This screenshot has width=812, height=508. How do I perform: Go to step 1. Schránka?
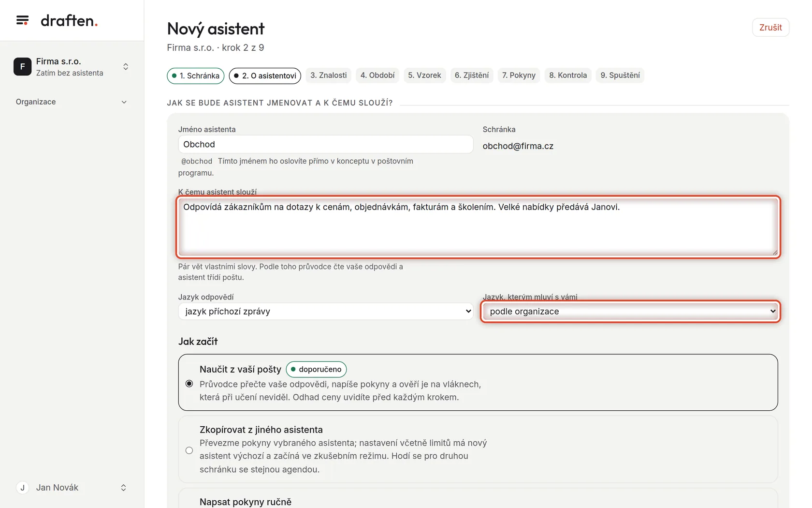pos(196,76)
